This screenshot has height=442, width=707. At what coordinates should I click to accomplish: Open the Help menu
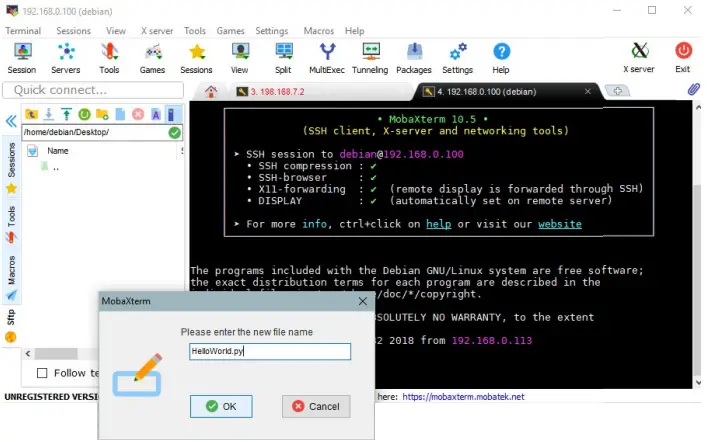[354, 31]
